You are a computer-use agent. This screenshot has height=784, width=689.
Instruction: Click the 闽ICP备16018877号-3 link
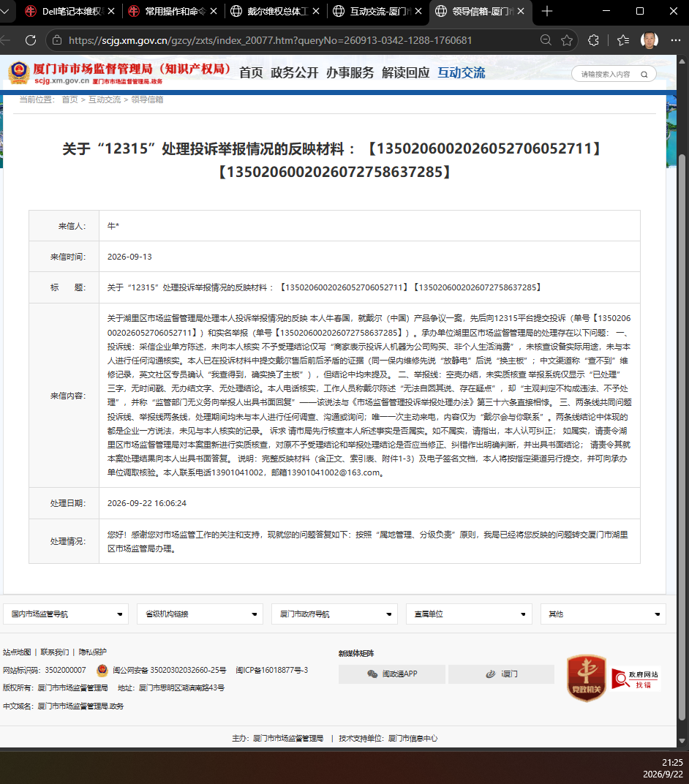272,670
